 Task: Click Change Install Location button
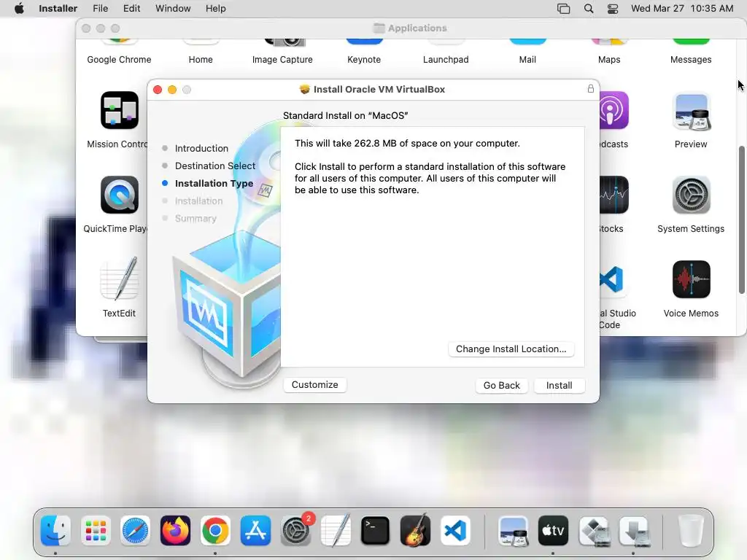tap(511, 349)
